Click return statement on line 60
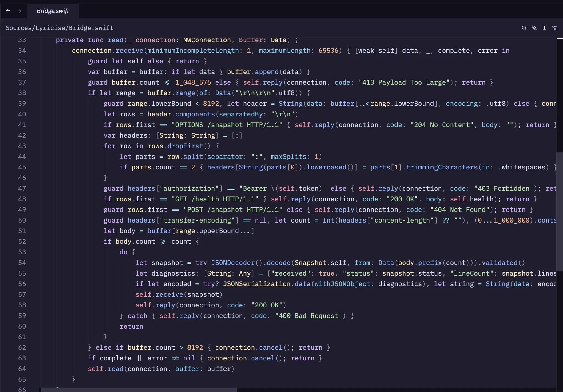The image size is (563, 392). [131, 326]
